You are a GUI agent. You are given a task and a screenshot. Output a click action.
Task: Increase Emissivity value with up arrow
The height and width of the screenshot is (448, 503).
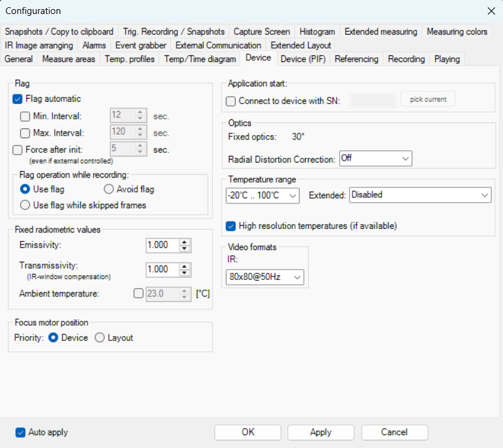pyautogui.click(x=185, y=242)
